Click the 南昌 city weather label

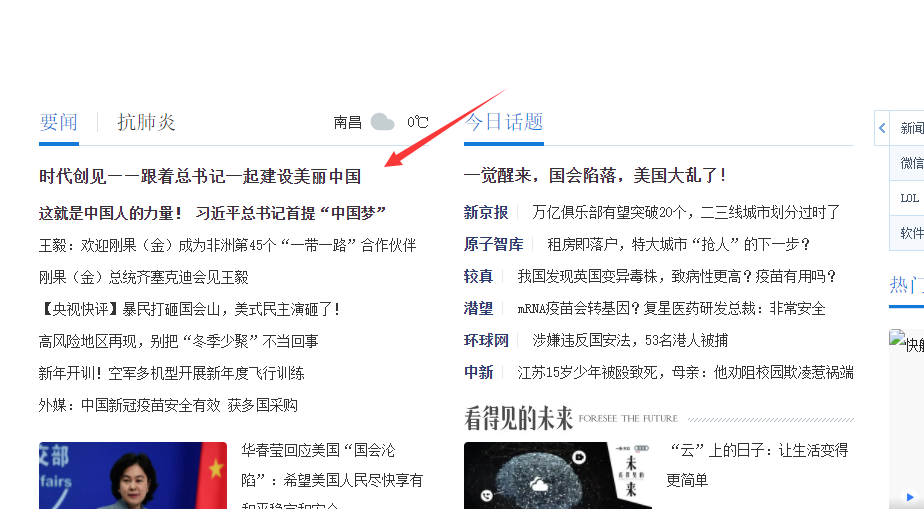(x=347, y=123)
